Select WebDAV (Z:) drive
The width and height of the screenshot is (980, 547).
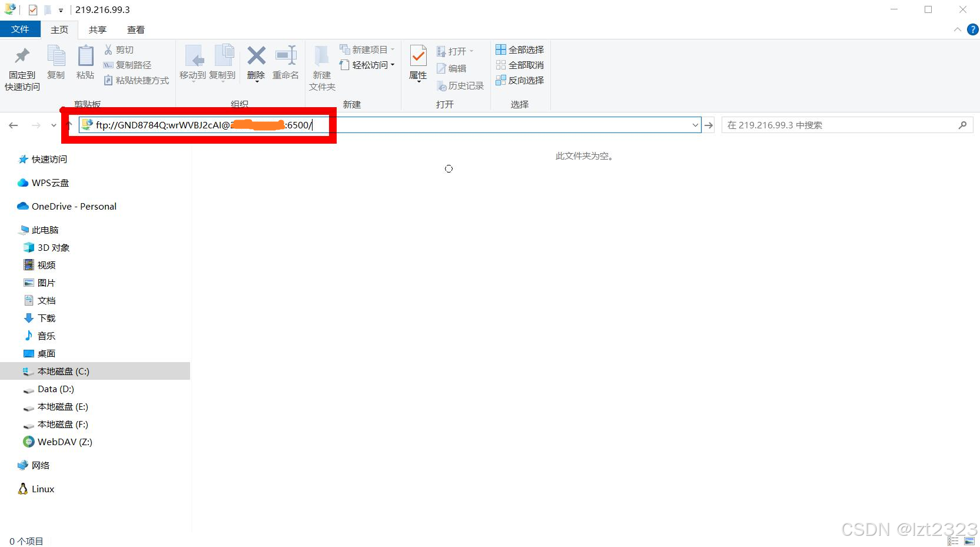click(x=58, y=442)
